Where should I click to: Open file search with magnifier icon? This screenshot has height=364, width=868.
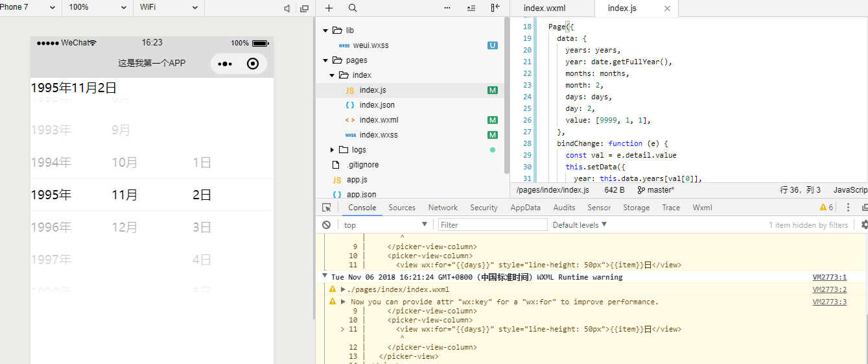point(353,8)
